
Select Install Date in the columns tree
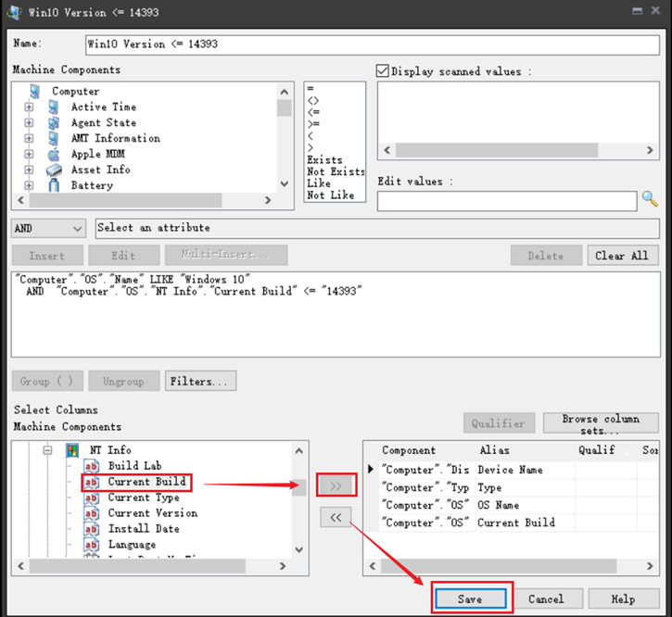click(144, 529)
